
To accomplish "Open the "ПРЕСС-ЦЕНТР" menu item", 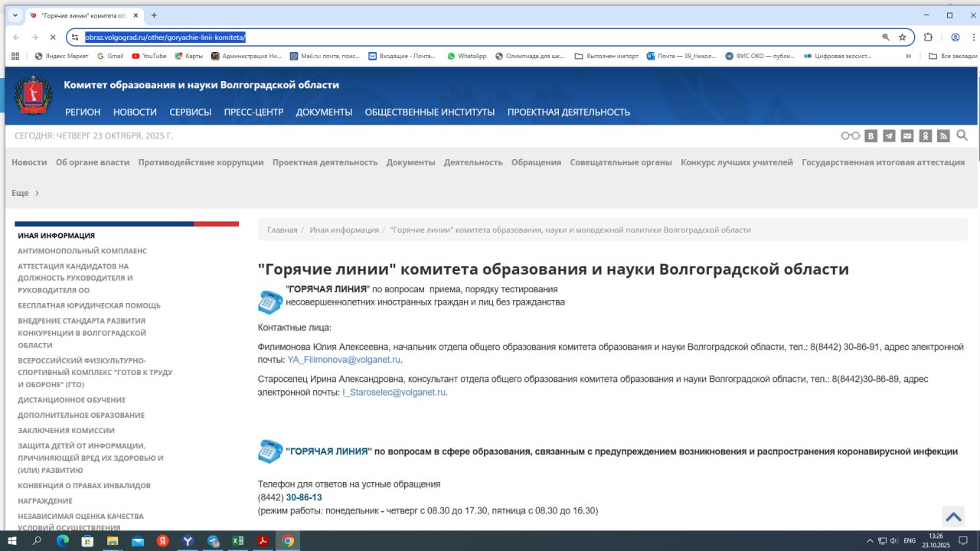I will (x=253, y=112).
